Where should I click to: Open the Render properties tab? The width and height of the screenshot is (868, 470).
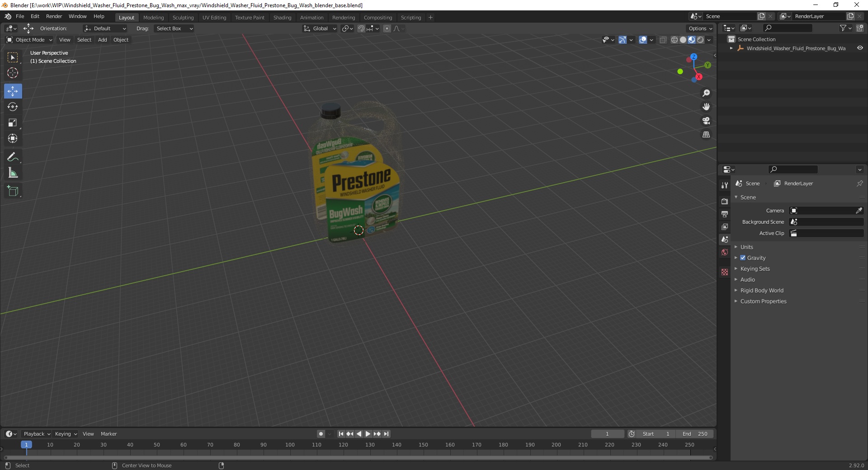(725, 201)
